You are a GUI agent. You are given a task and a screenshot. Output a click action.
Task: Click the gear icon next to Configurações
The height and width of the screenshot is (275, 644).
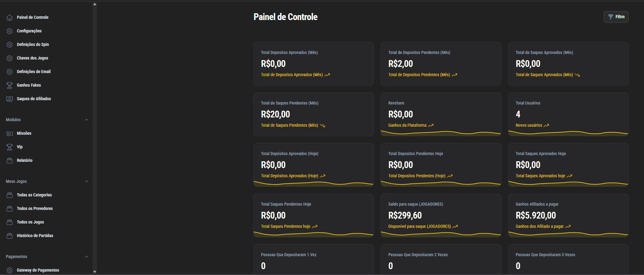(10, 31)
